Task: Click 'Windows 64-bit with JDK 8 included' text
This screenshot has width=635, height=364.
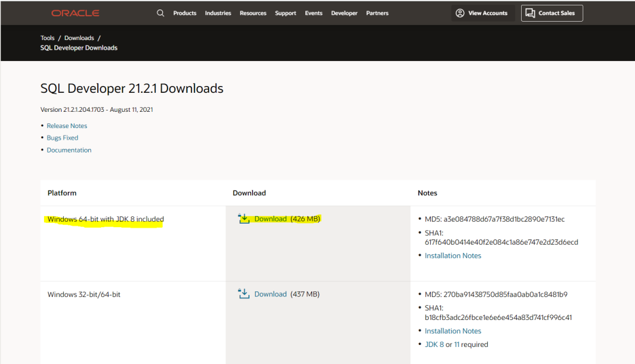Action: (106, 219)
